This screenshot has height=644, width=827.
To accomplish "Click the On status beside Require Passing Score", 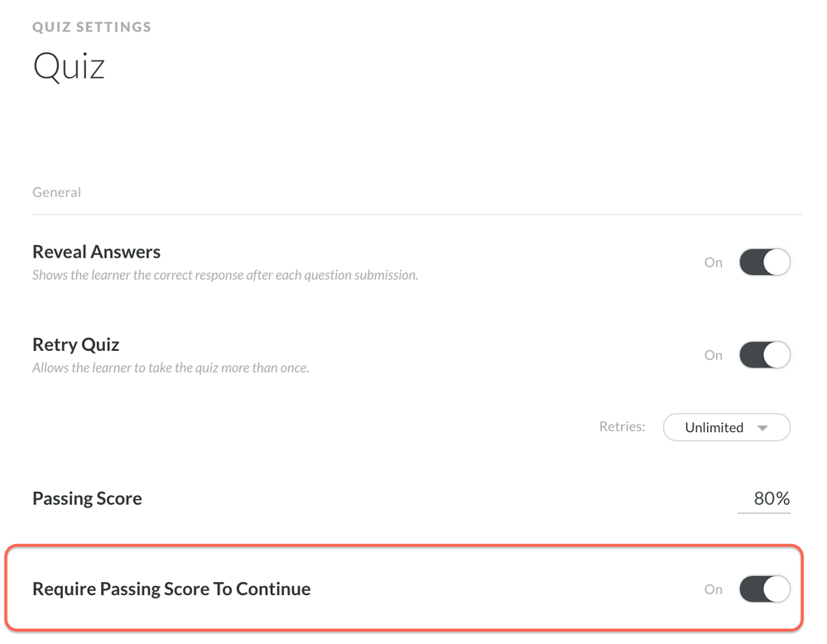I will pos(713,589).
